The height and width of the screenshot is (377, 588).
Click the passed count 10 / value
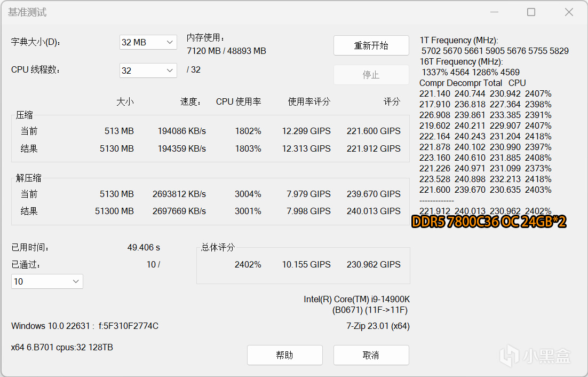153,264
